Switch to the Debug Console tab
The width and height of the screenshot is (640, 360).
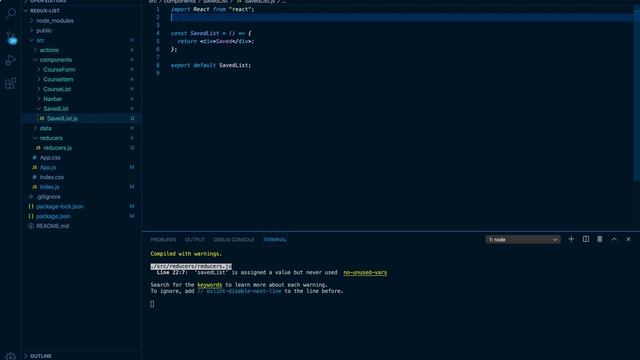tap(233, 240)
